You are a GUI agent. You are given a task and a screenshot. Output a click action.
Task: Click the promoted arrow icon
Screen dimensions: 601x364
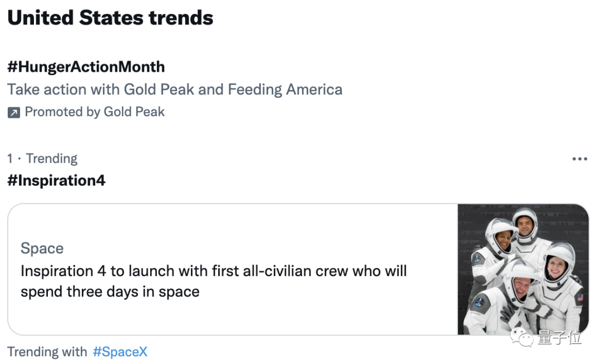click(13, 112)
